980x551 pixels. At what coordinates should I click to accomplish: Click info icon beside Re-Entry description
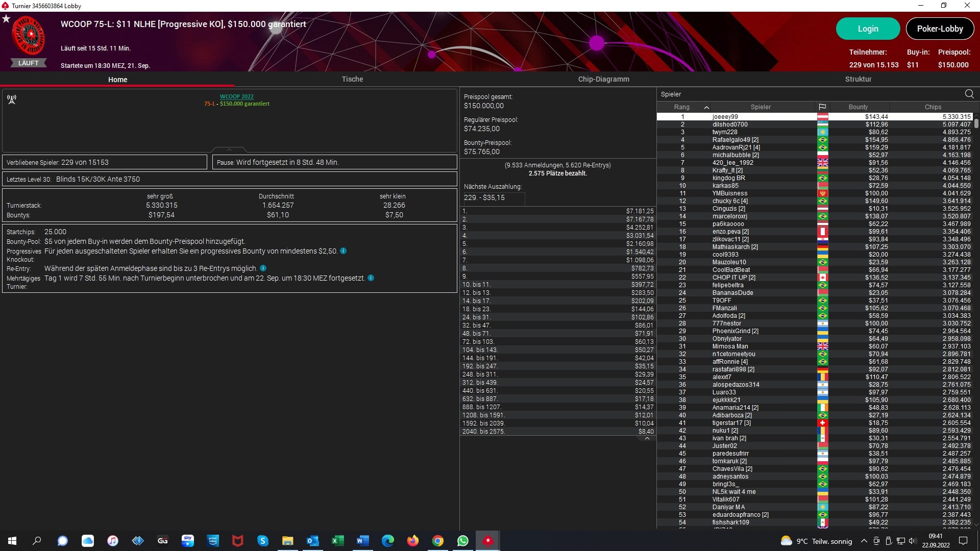click(x=263, y=268)
